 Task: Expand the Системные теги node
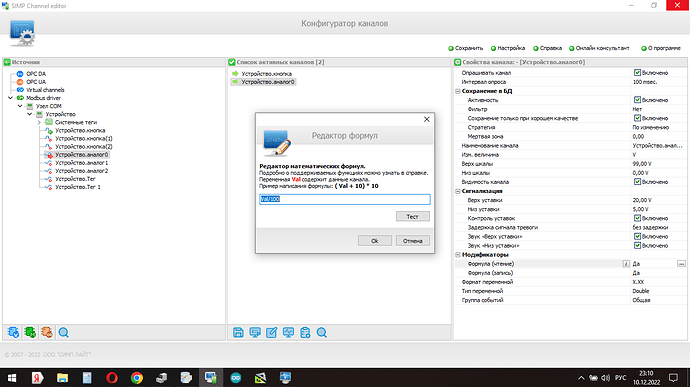pyautogui.click(x=39, y=122)
